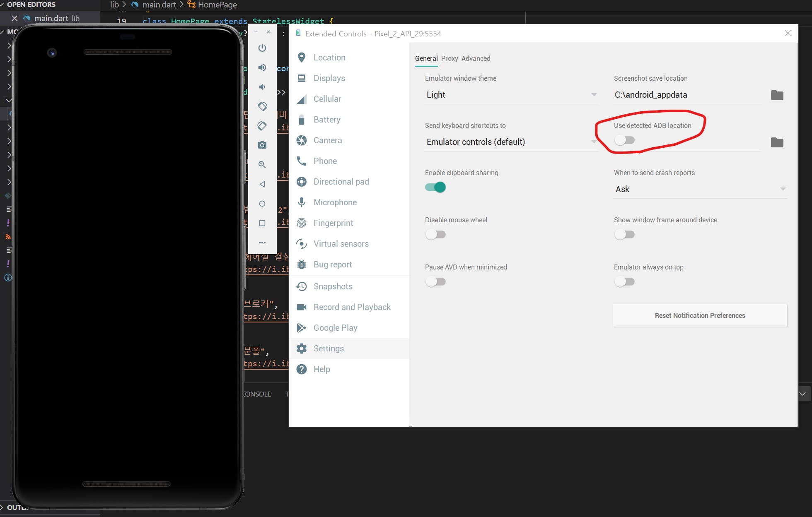Click Reset Notification Preferences button

pyautogui.click(x=700, y=315)
